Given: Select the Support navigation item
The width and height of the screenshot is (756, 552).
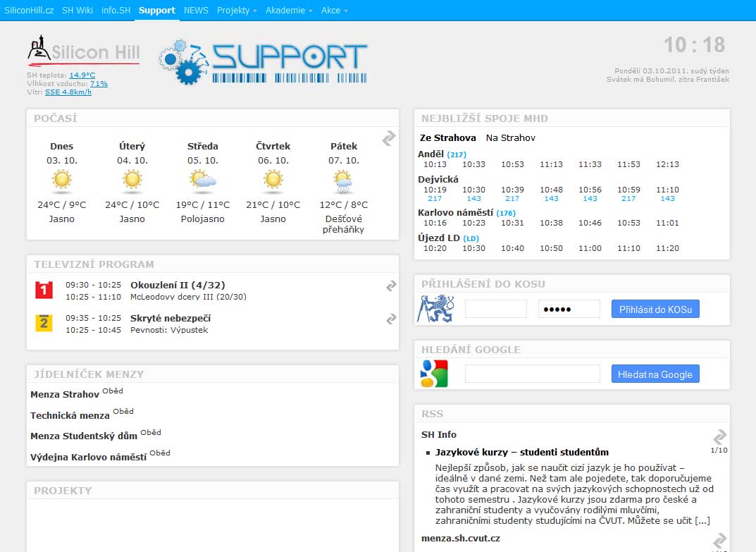Looking at the screenshot, I should click(x=156, y=10).
